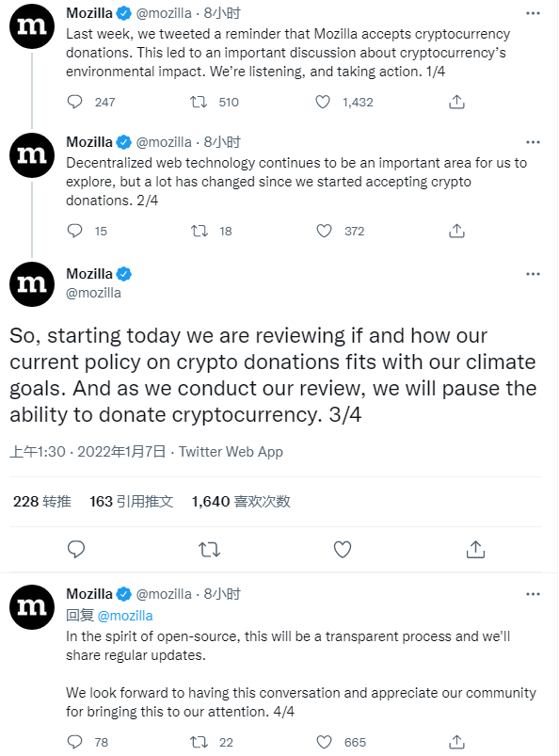Open more options on the first tweet
The image size is (559, 756).
coord(533,13)
